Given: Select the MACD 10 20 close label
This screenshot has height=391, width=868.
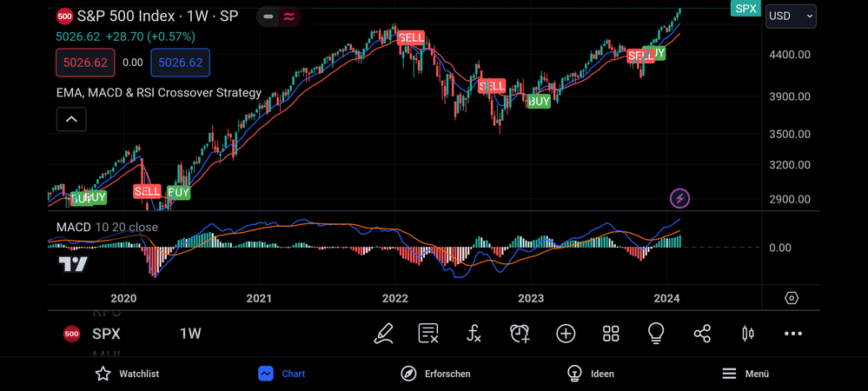Looking at the screenshot, I should [x=107, y=227].
